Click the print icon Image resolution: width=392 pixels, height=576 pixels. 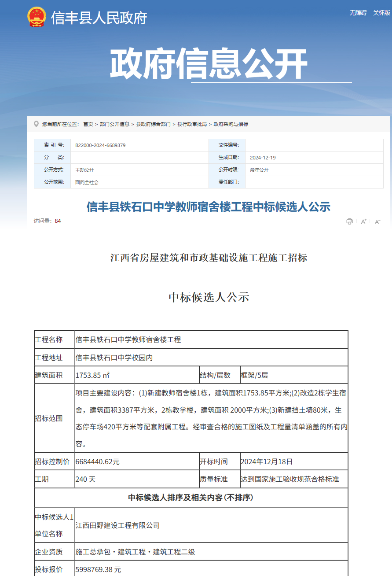tap(350, 222)
